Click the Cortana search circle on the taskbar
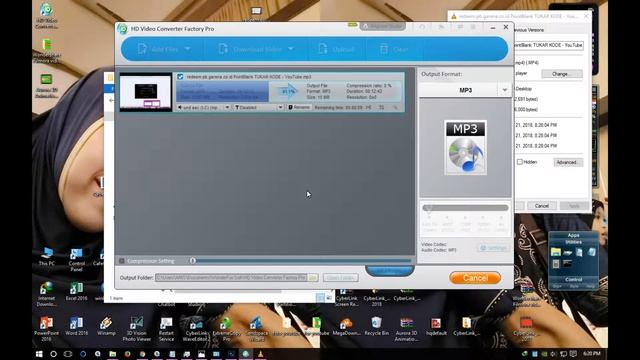The image size is (640, 360). pos(53,354)
